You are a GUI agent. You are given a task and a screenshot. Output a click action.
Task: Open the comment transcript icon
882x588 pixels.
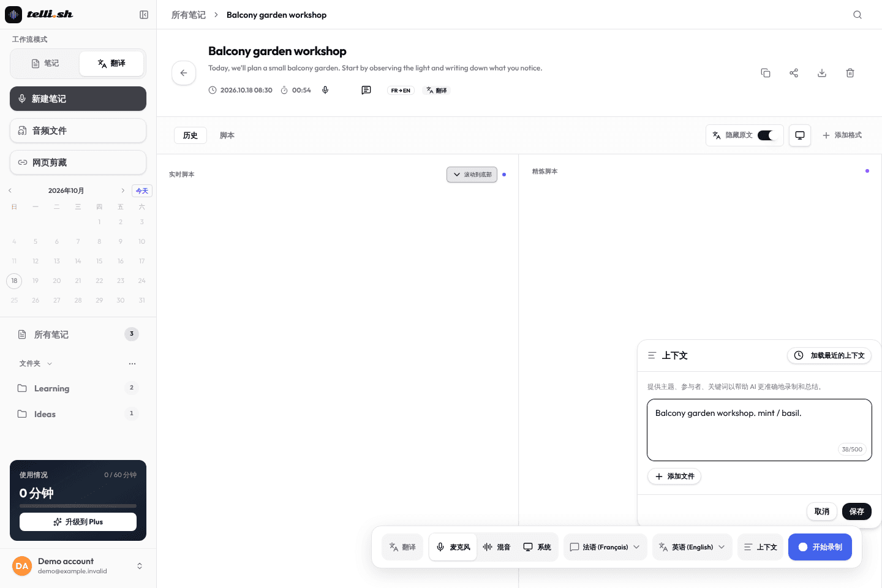[366, 90]
